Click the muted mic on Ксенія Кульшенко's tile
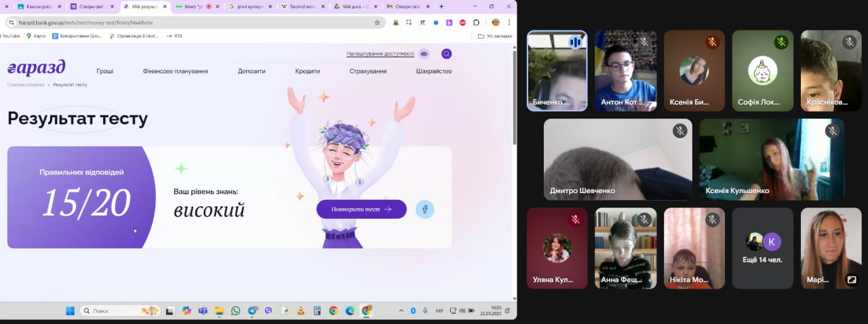This screenshot has height=324, width=868. (x=831, y=131)
